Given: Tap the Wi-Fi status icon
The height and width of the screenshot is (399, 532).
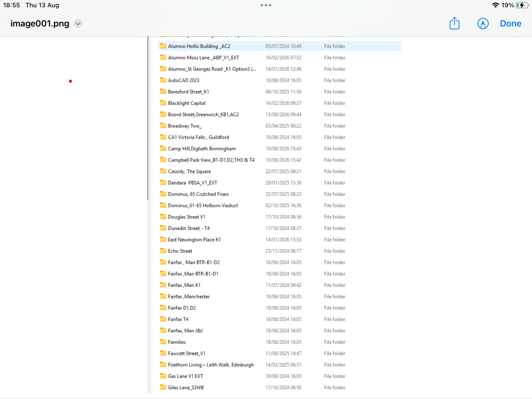Looking at the screenshot, I should [x=495, y=5].
